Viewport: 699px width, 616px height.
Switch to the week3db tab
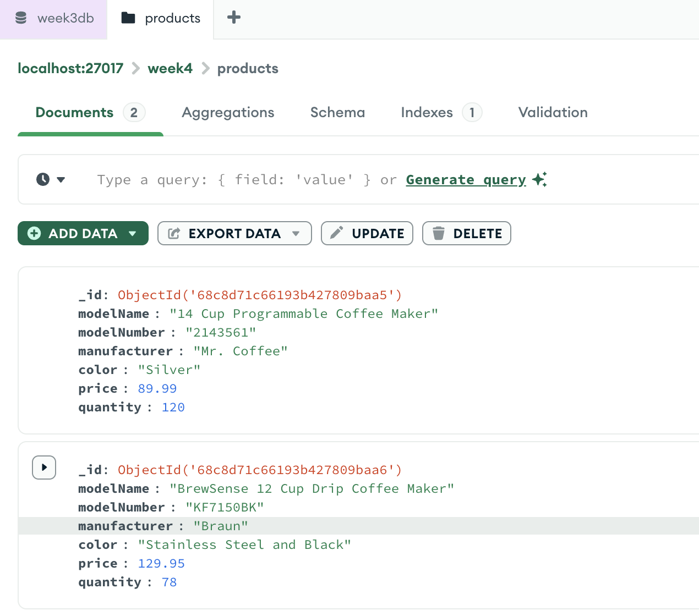[53, 19]
